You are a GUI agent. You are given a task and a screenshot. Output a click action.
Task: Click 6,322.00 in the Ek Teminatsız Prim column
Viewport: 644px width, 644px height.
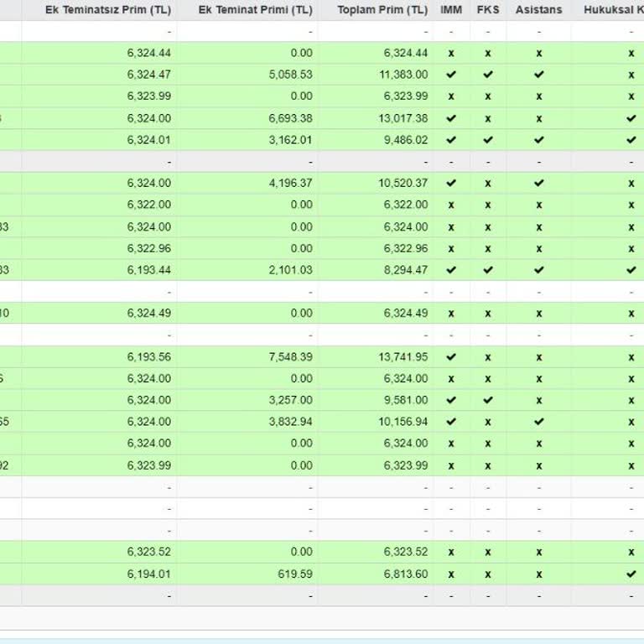(149, 205)
